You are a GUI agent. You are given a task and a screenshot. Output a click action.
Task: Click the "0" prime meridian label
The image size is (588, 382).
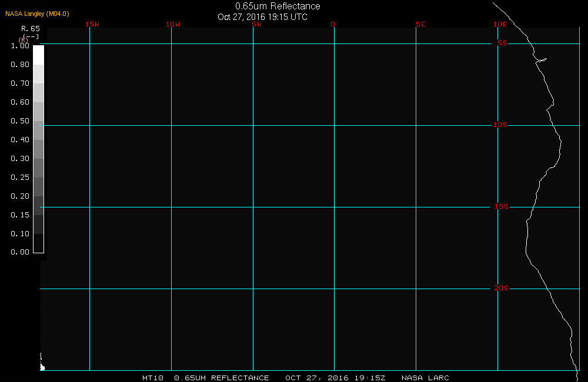click(x=333, y=24)
